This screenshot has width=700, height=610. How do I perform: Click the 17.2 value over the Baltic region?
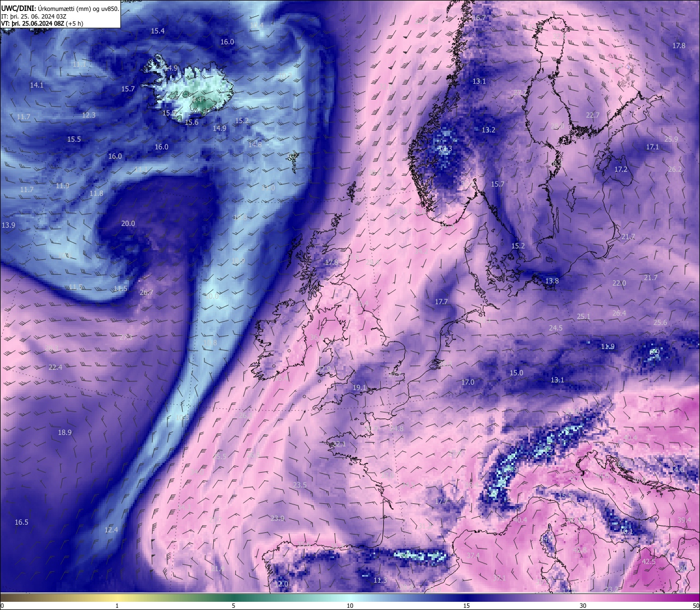tap(621, 169)
